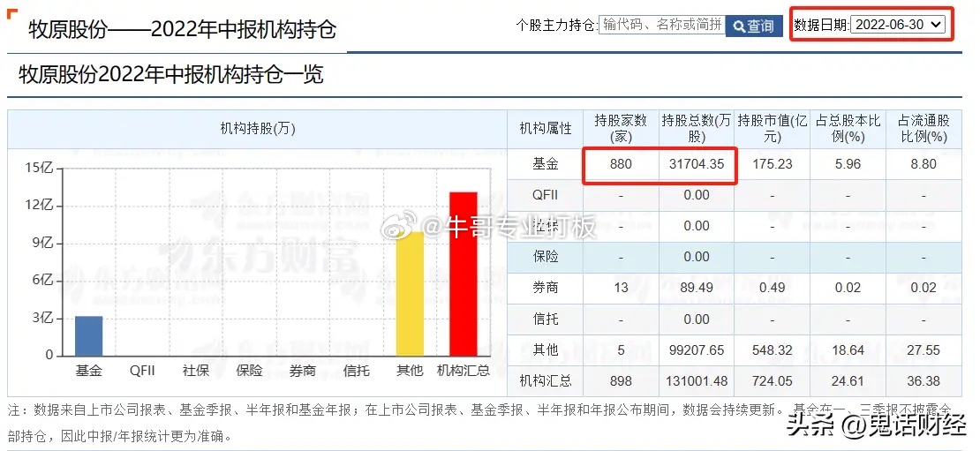Screen dimensions: 980x451
Task: Select the value 31704.35 cell
Action: (697, 164)
